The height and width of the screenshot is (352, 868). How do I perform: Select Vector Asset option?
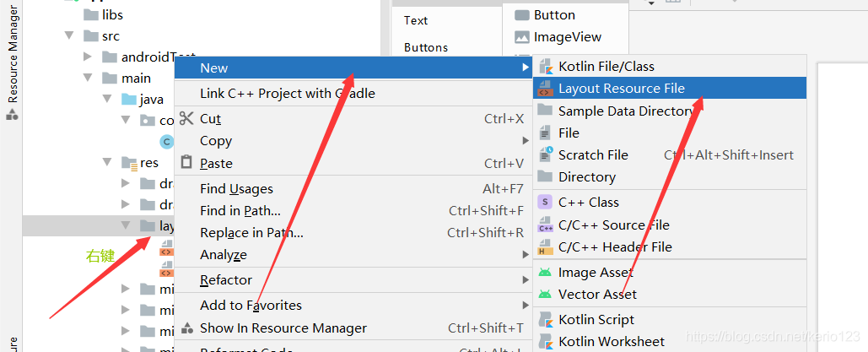[x=670, y=295]
